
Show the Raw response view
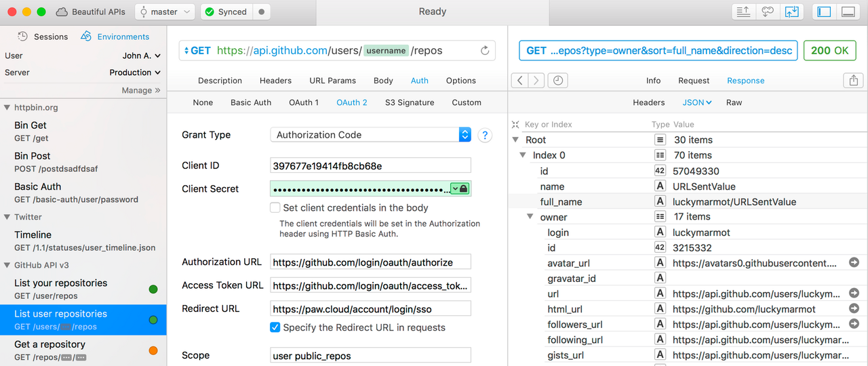(734, 102)
